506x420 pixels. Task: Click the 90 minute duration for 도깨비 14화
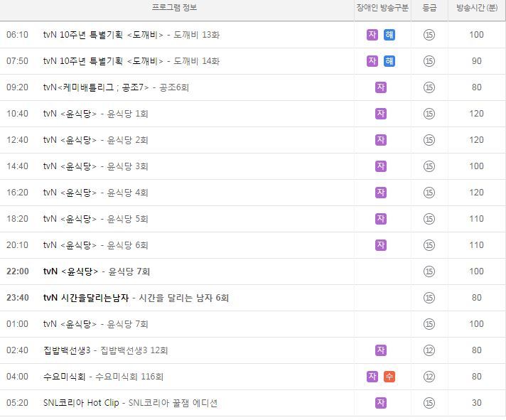[477, 61]
